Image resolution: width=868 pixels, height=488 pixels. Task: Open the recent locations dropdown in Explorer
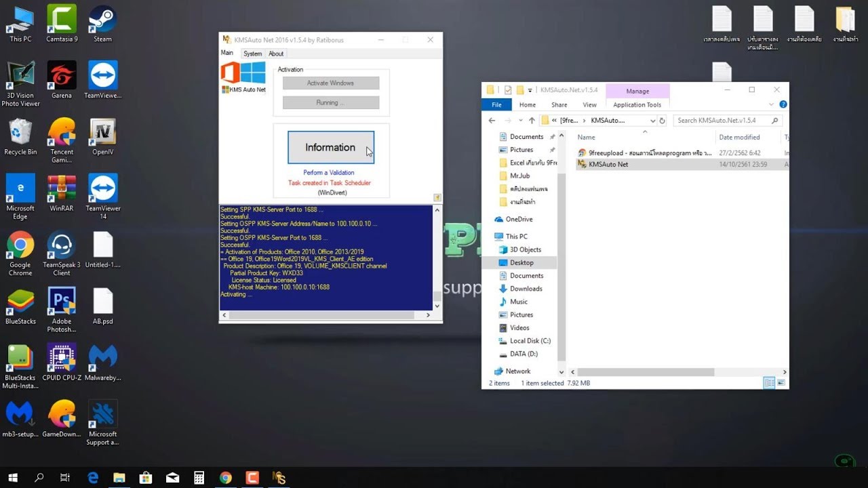520,121
